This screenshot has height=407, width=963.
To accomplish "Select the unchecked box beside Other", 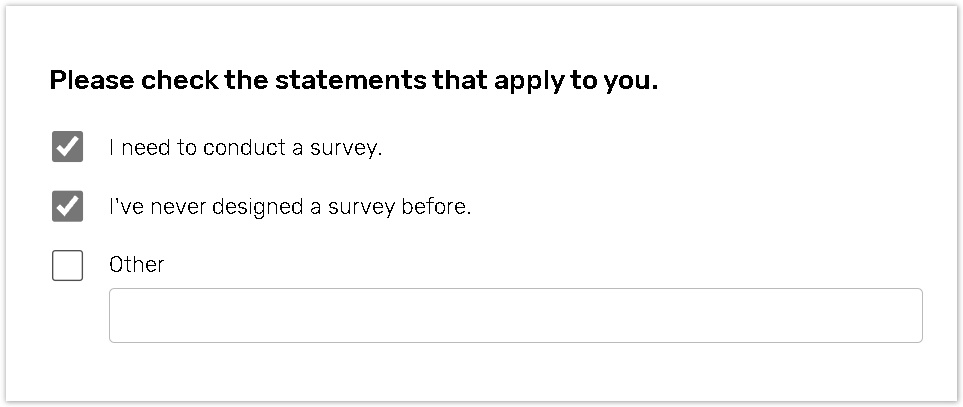I will [67, 265].
